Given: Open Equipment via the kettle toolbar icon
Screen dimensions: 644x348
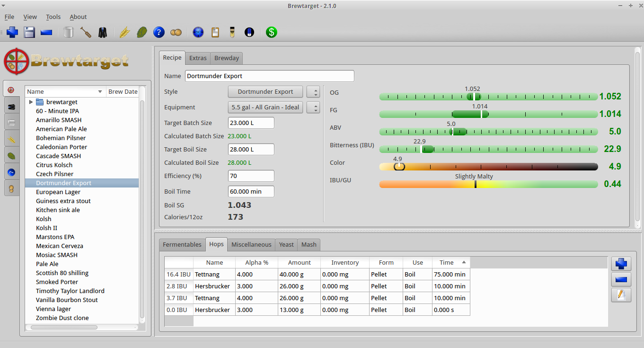Looking at the screenshot, I should pos(69,32).
